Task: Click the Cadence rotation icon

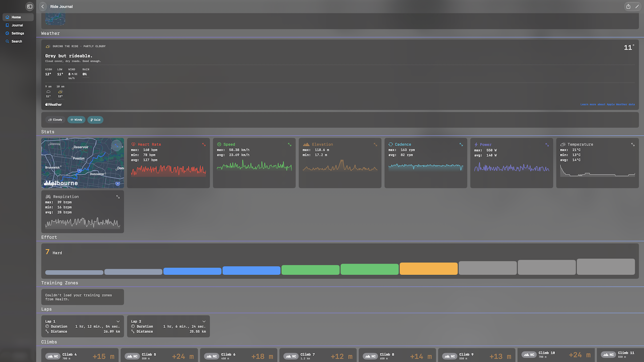Action: point(391,144)
